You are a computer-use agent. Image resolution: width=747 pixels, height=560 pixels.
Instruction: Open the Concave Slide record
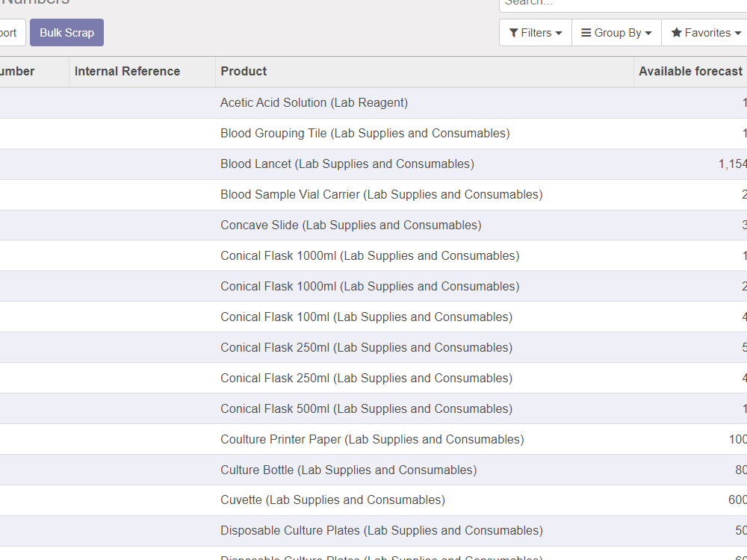pyautogui.click(x=351, y=225)
